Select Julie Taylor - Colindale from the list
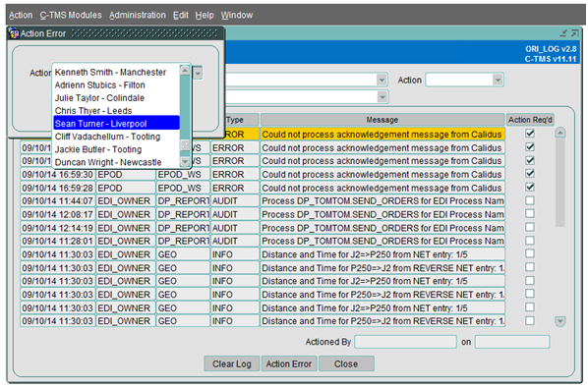Image resolution: width=588 pixels, height=388 pixels. pos(116,98)
